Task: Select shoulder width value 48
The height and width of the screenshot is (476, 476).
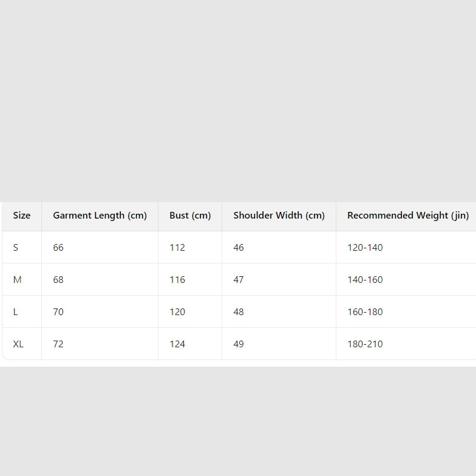Action: pos(239,312)
